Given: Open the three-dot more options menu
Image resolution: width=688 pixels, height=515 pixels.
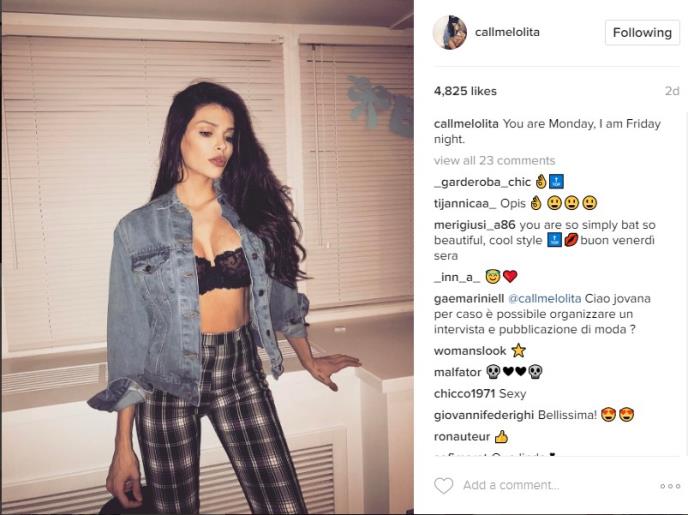Looking at the screenshot, I should pos(670,486).
